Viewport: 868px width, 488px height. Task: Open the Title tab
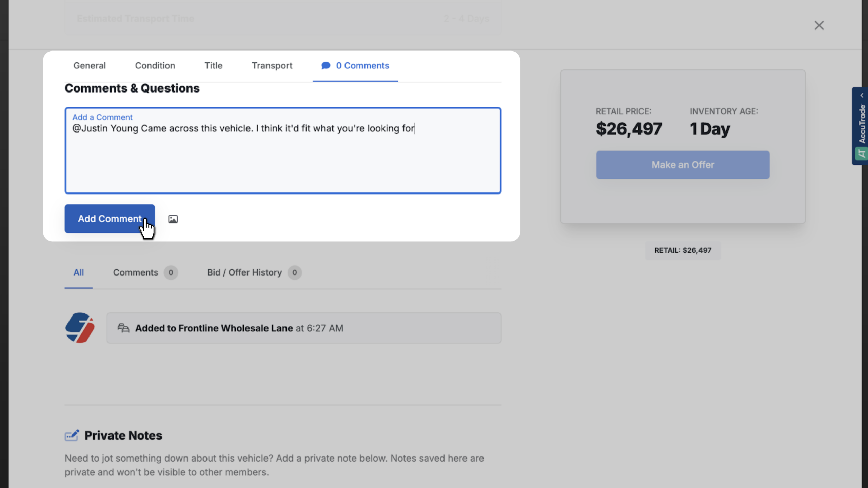214,65
